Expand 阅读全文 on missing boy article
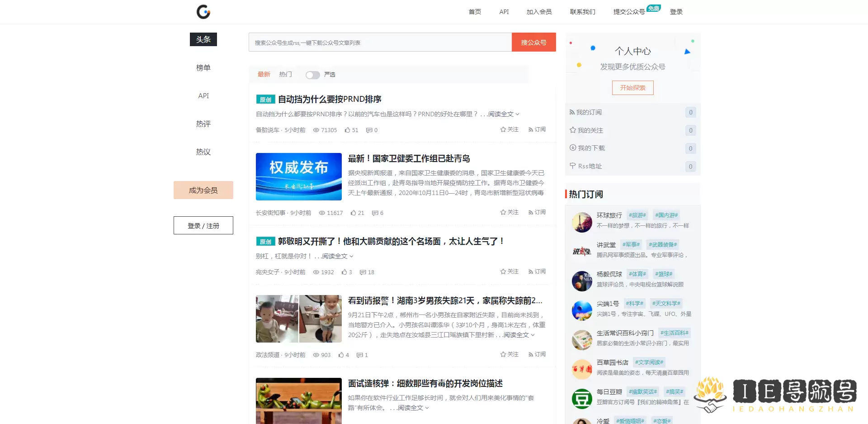The height and width of the screenshot is (424, 868). (x=519, y=335)
